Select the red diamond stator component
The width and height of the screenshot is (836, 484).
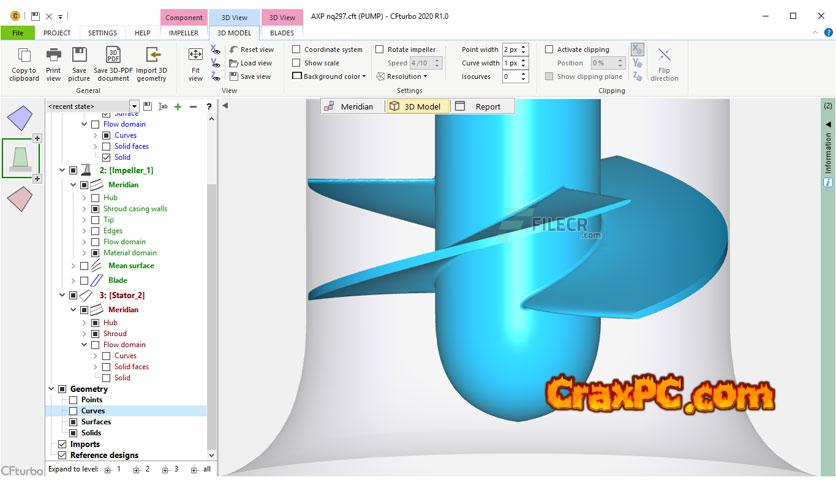tap(20, 198)
